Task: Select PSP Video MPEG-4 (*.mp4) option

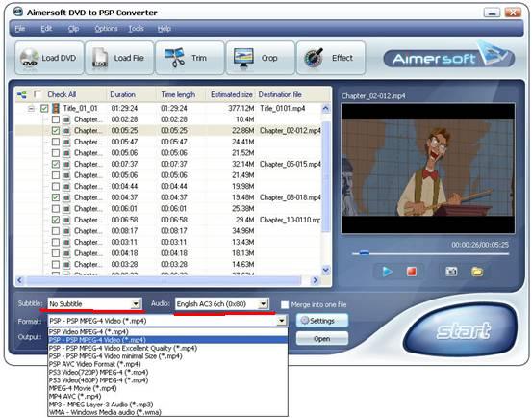Action: tap(167, 331)
